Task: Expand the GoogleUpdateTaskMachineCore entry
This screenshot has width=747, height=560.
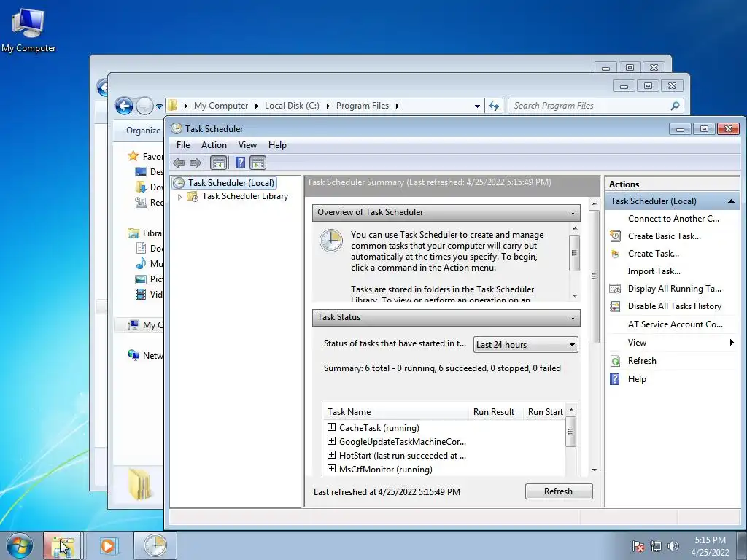Action: pos(332,441)
